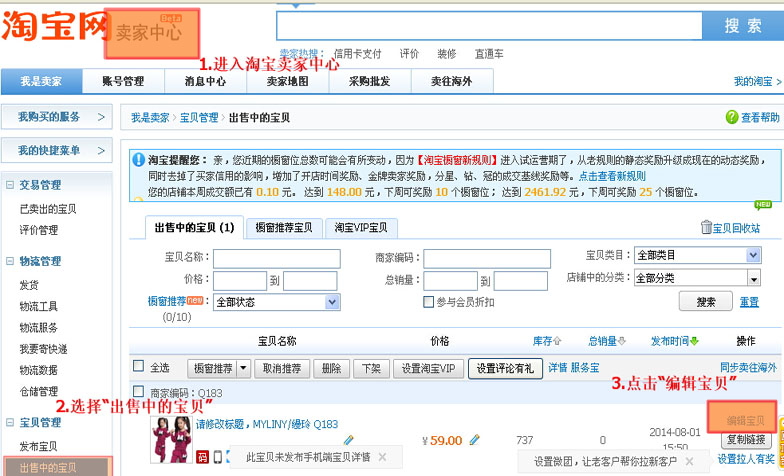Open the 点击查看新规则 link

click(612, 176)
